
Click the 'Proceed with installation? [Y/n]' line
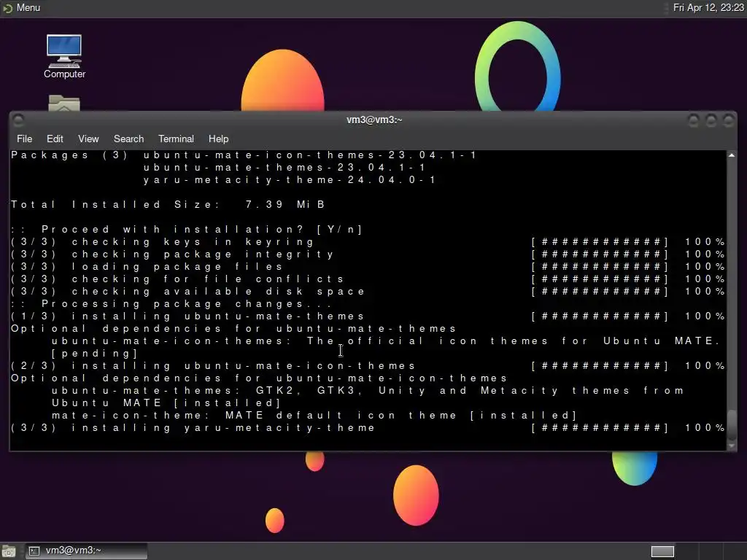click(x=187, y=230)
